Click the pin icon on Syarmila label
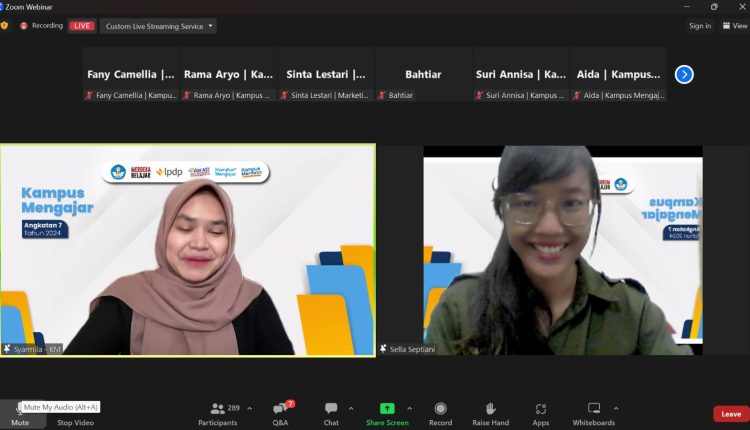 coord(7,349)
